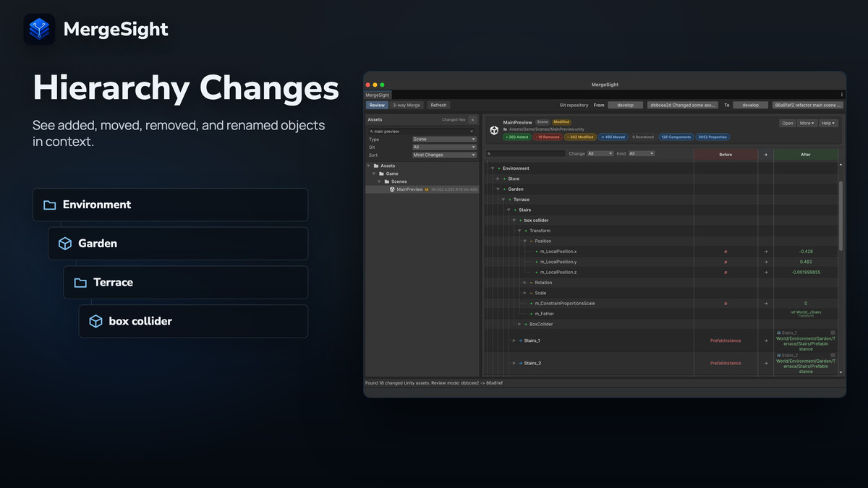Select the MergeSight window tab

coord(377,95)
